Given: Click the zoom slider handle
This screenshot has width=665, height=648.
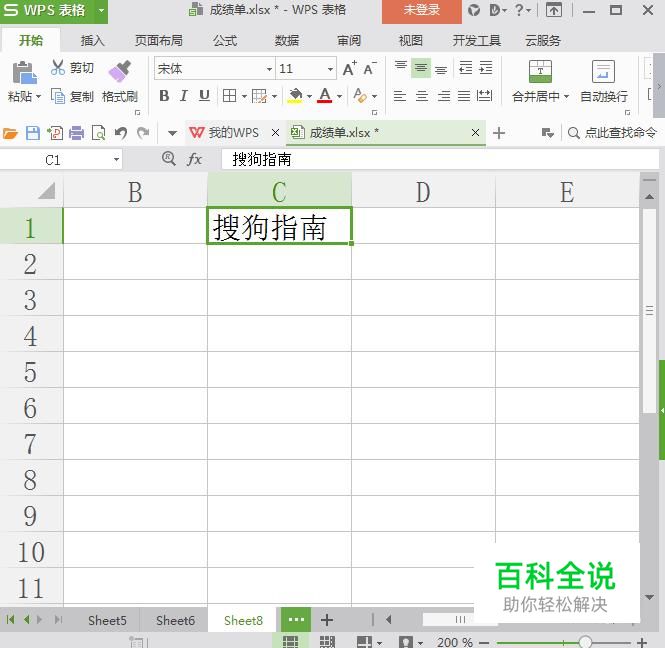Looking at the screenshot, I should point(585,642).
